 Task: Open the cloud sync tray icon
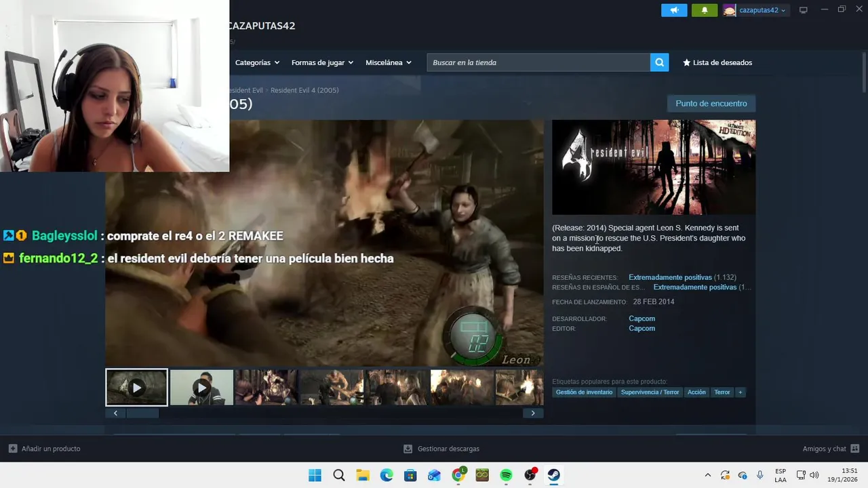point(743,475)
